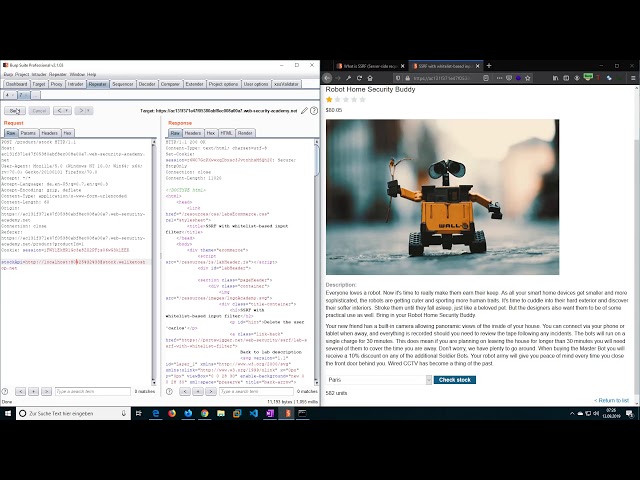Open the Project menu

[22, 75]
